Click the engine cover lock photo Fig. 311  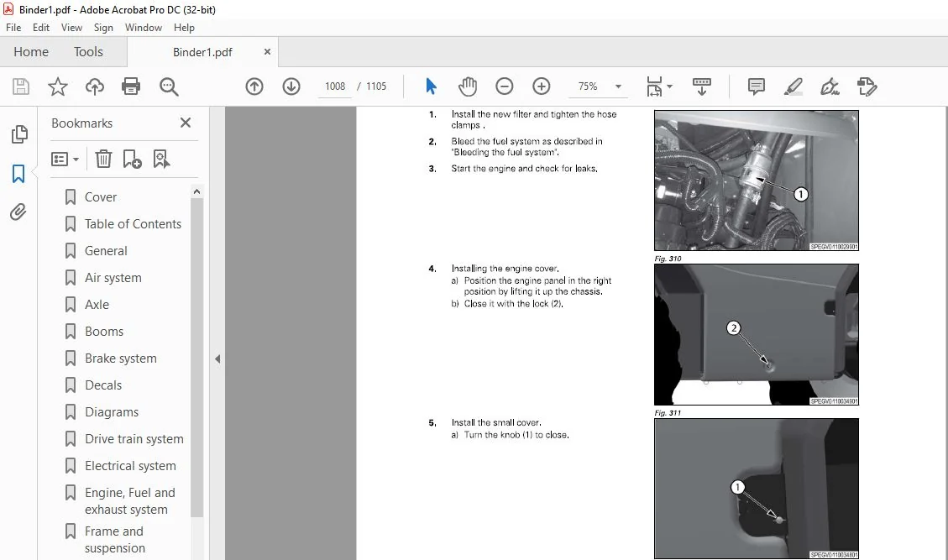[757, 334]
